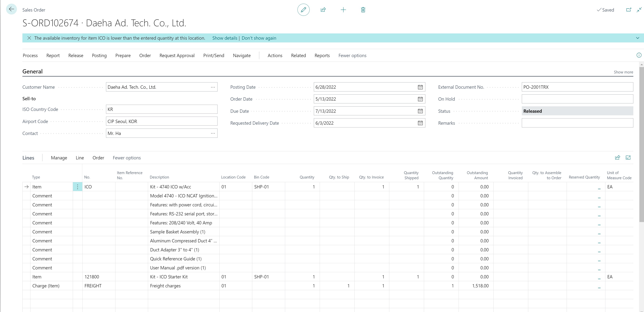Click the Show details link
This screenshot has height=312, width=644.
(225, 38)
